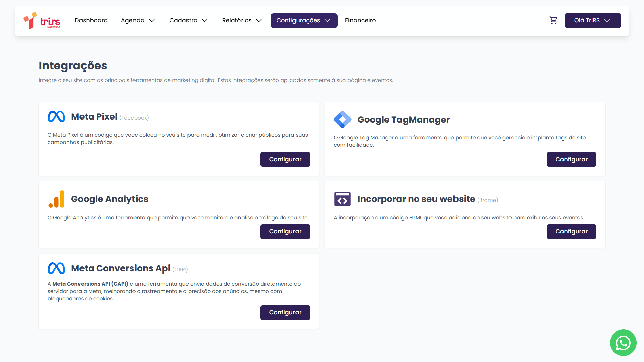Configure Google TagManager integration
This screenshot has height=362, width=644.
(x=571, y=159)
